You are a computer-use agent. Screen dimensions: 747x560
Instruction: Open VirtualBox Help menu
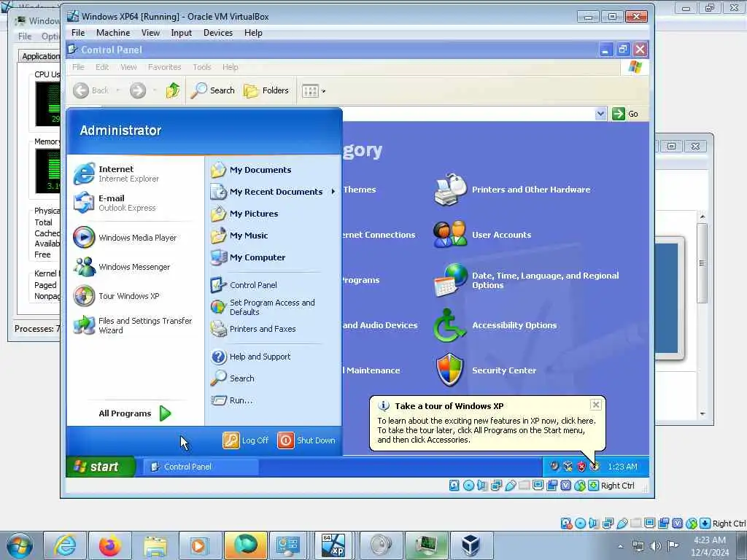[x=253, y=33]
